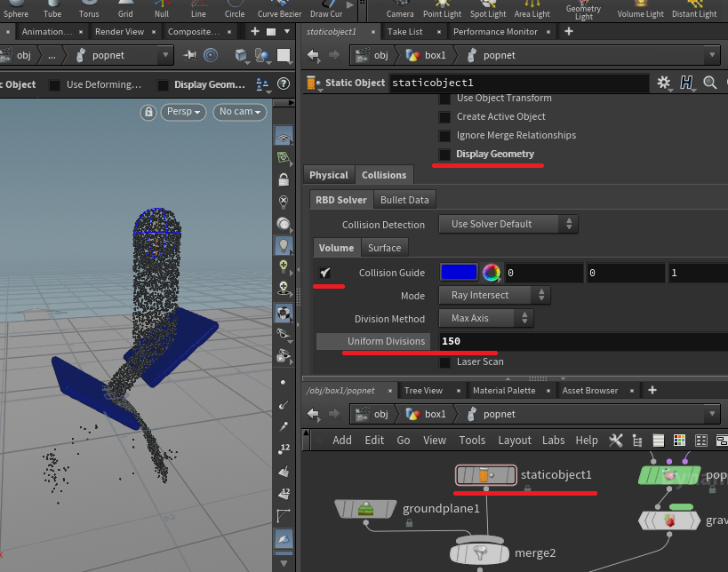Select the Torus shelf tool
Viewport: 728px width, 572px height.
pyautogui.click(x=89, y=9)
